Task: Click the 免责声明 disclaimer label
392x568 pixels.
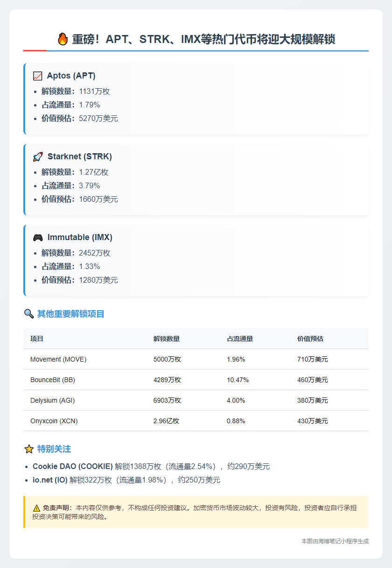Action: click(x=58, y=508)
